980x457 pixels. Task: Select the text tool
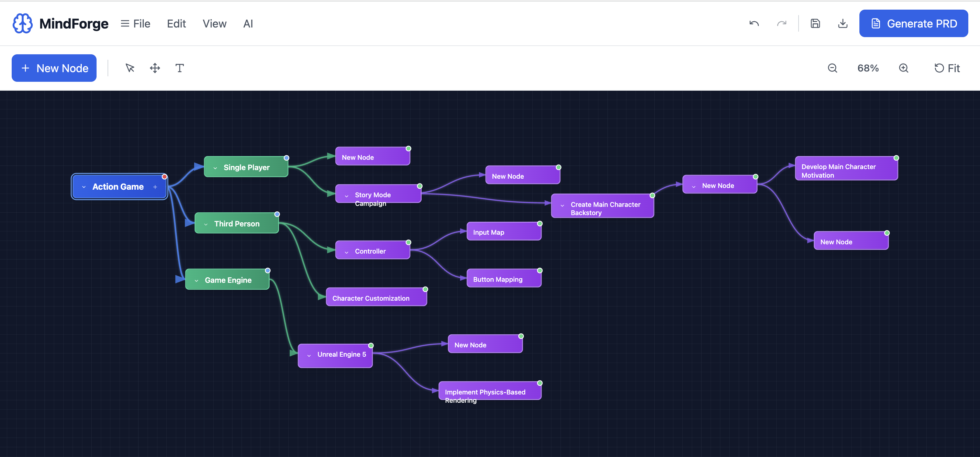[180, 68]
